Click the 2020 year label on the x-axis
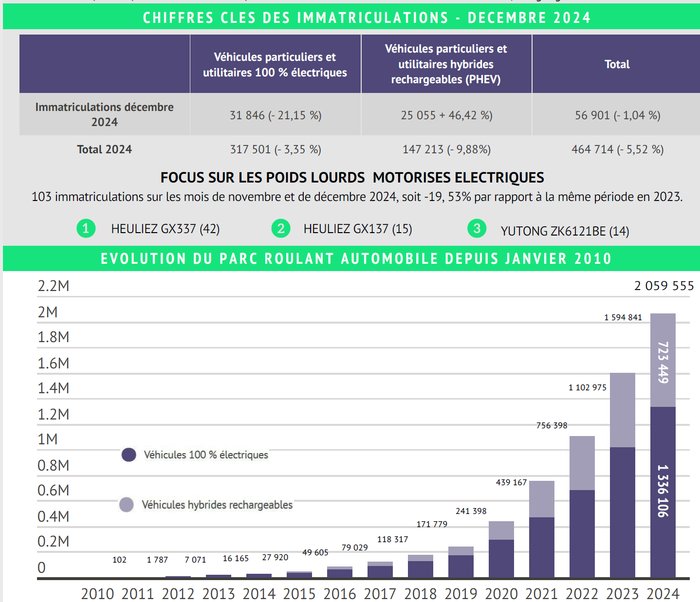The image size is (700, 602). click(501, 594)
